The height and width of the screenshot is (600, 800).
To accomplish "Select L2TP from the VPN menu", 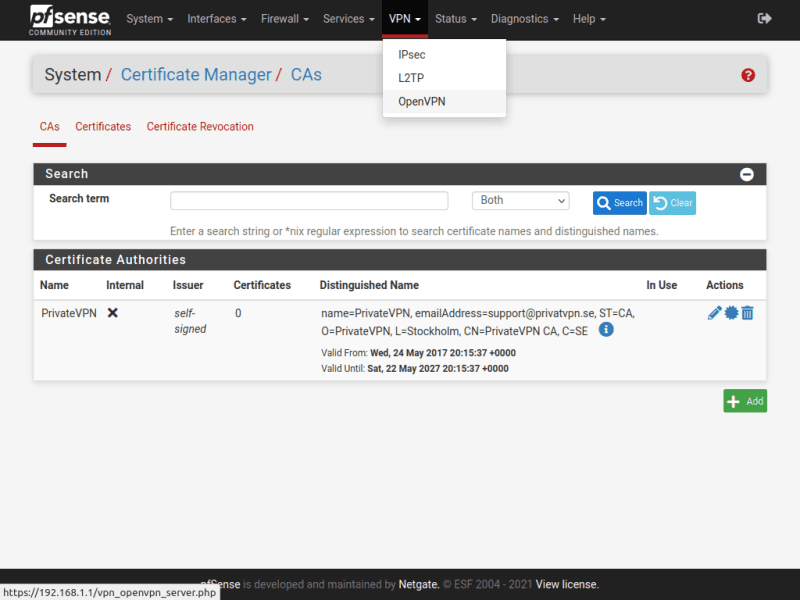I will tap(412, 78).
